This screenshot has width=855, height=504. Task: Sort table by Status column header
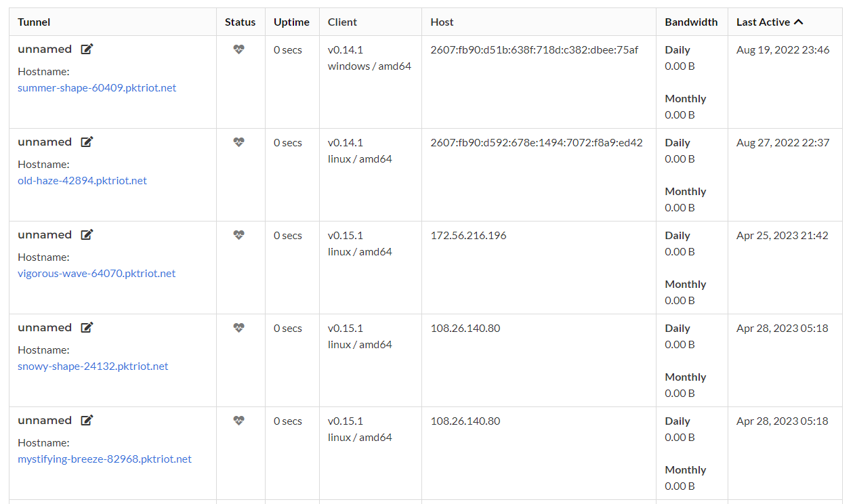(x=241, y=22)
